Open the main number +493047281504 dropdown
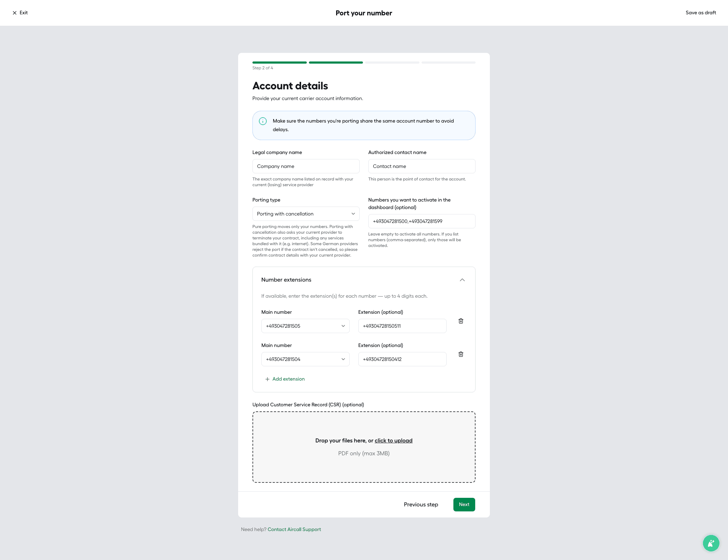Image resolution: width=728 pixels, height=560 pixels. click(305, 359)
